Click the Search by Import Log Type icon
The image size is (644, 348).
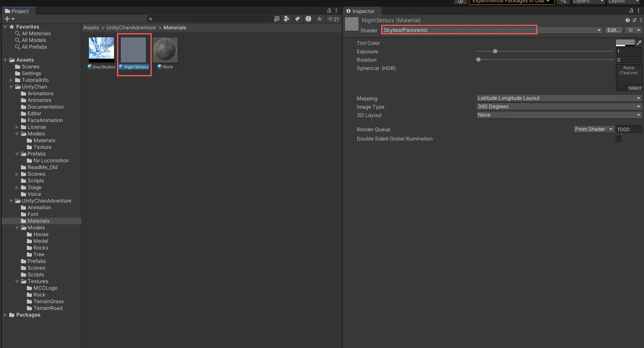tap(308, 19)
